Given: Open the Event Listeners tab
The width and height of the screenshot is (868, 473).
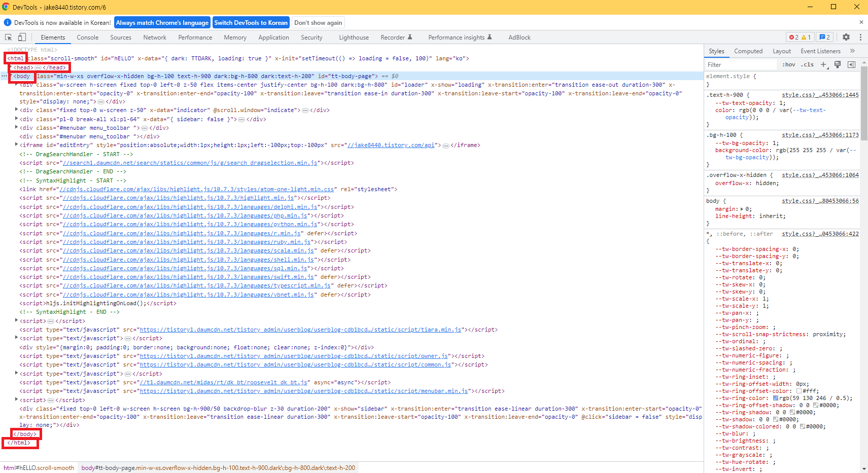Looking at the screenshot, I should (x=820, y=51).
